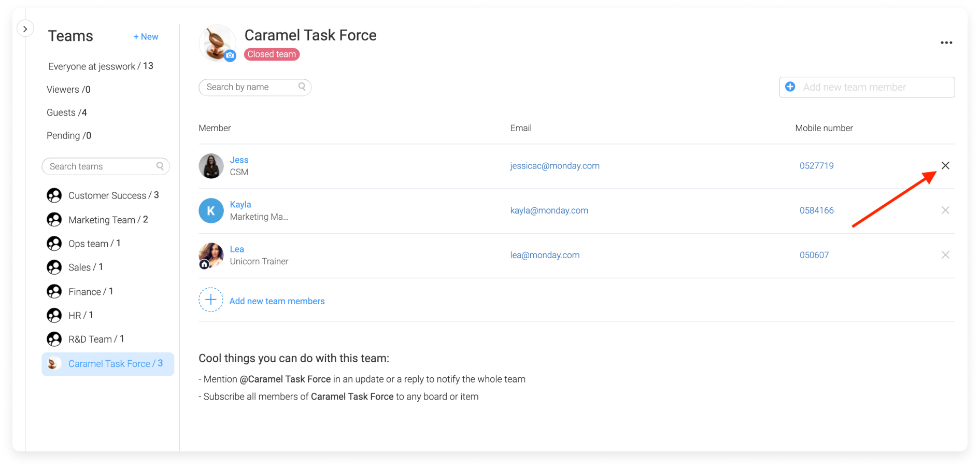Image resolution: width=980 pixels, height=468 pixels.
Task: Click the Mobile number column header
Action: [x=824, y=128]
